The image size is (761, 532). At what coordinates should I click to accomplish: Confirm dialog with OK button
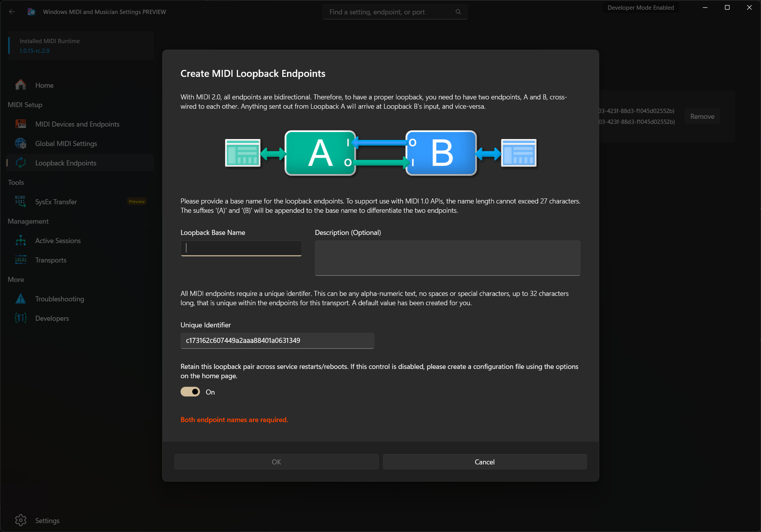point(276,462)
